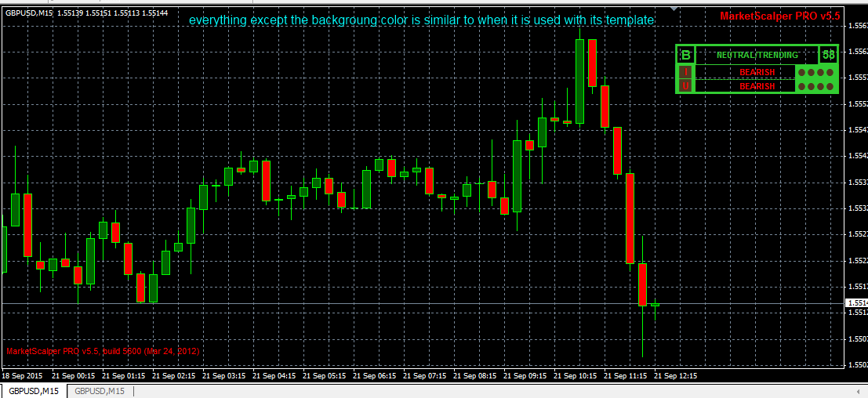Switch to the active GBPUSD,M15 chart tab
This screenshot has height=398, width=868.
click(33, 392)
